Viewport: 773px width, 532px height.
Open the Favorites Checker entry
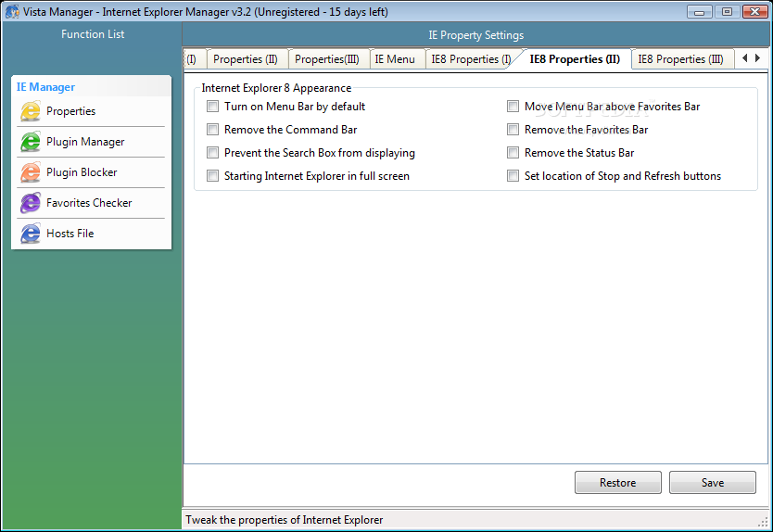pos(91,203)
